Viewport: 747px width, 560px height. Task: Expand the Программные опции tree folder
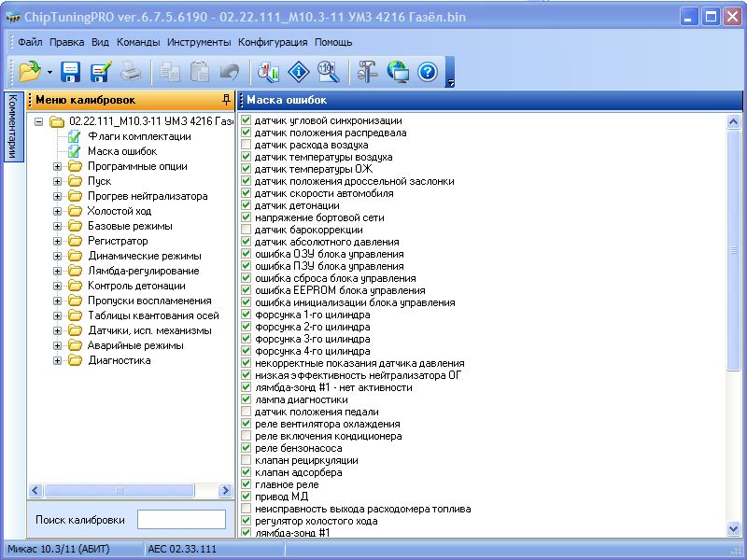coord(58,166)
